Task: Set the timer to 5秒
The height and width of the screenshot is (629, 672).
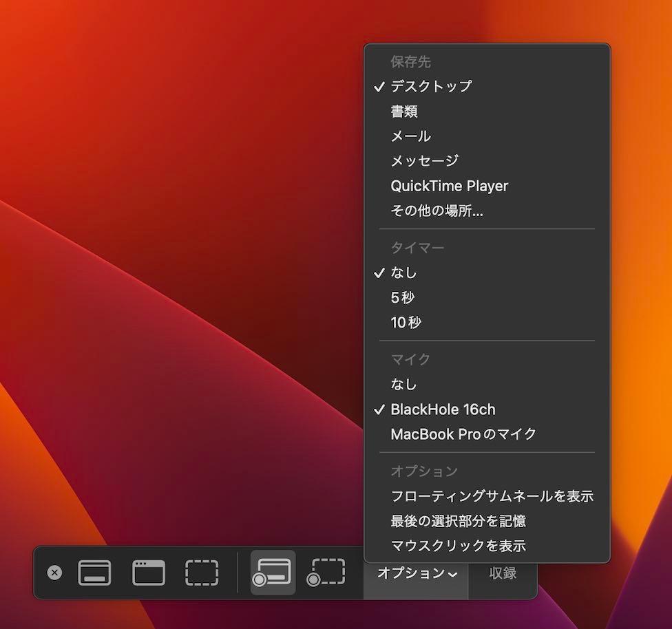Action: click(487, 297)
